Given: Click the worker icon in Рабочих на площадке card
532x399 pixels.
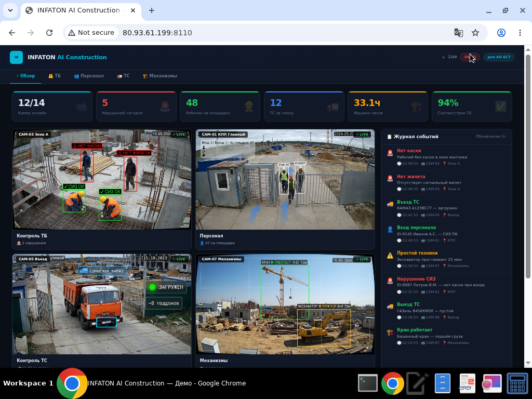Looking at the screenshot, I should click(x=249, y=107).
